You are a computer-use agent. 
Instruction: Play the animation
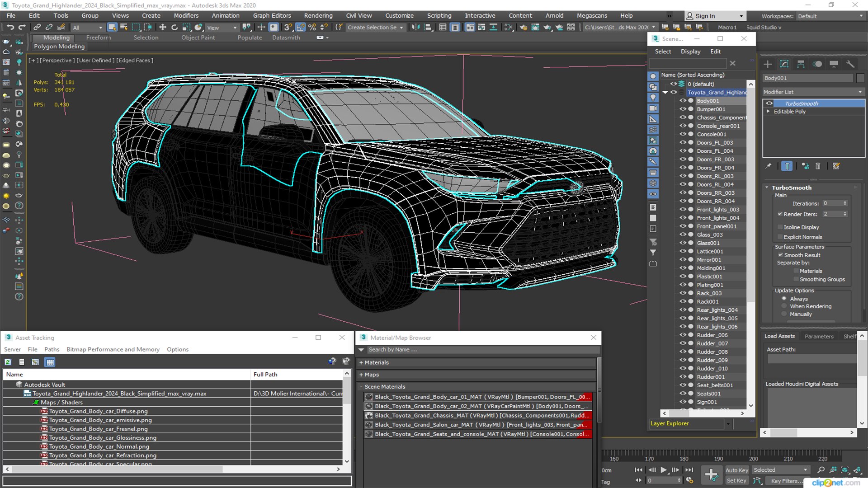coord(663,470)
